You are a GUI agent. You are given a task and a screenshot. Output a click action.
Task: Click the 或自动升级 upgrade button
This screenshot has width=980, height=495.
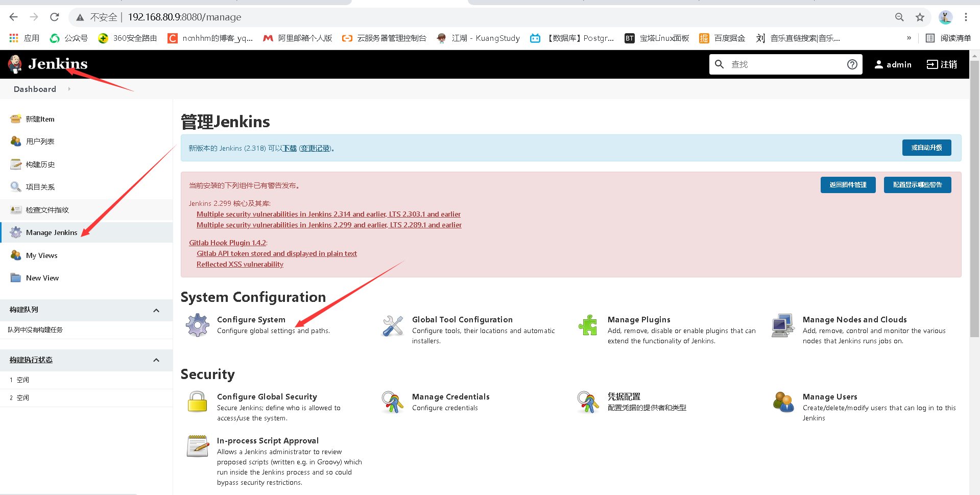[926, 148]
